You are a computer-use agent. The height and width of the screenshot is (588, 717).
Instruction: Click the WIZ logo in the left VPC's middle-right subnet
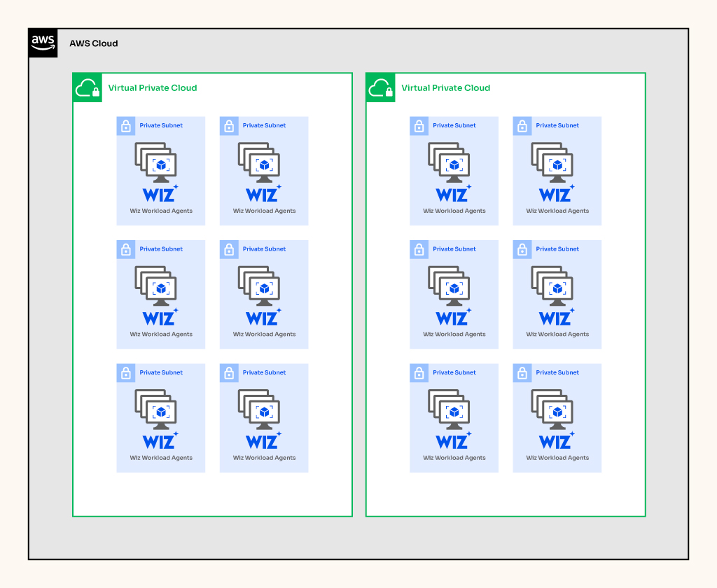[x=264, y=317]
